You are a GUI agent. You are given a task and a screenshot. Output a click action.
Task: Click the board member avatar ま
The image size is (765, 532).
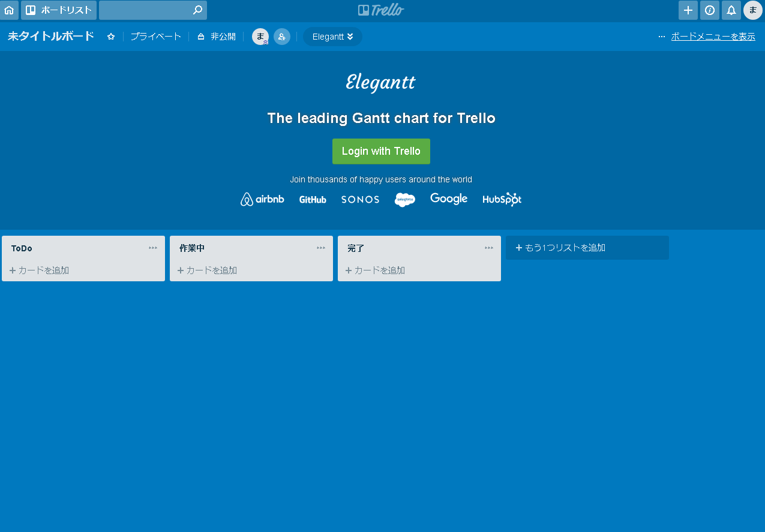point(260,37)
